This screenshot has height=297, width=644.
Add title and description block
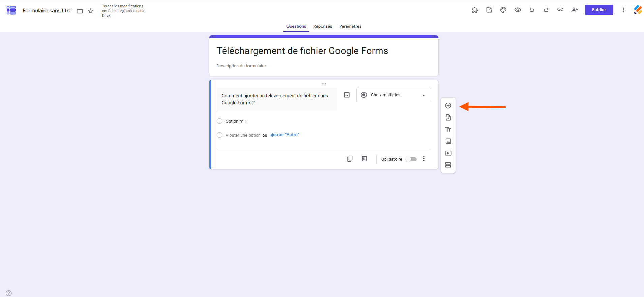click(448, 129)
